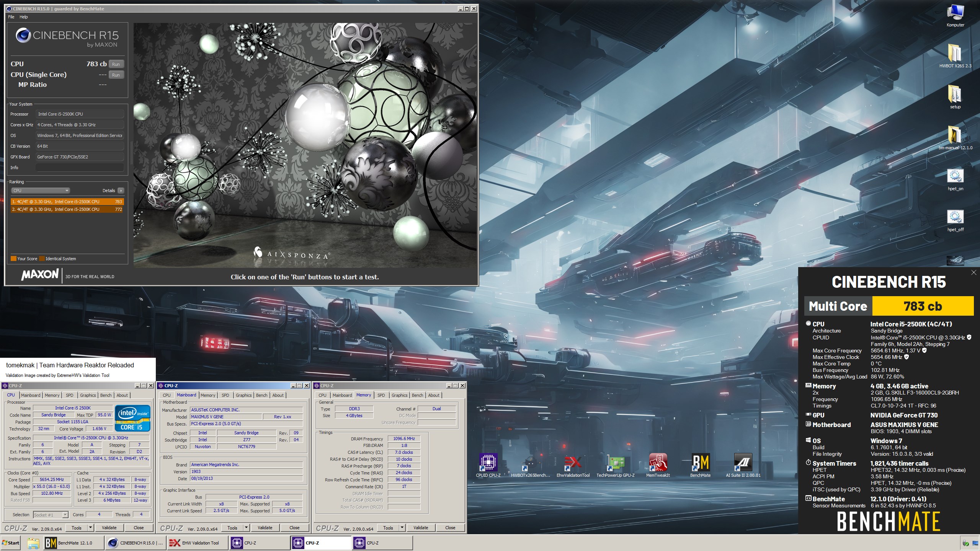
Task: Open the setup folder icon on desktop
Action: pos(955,97)
